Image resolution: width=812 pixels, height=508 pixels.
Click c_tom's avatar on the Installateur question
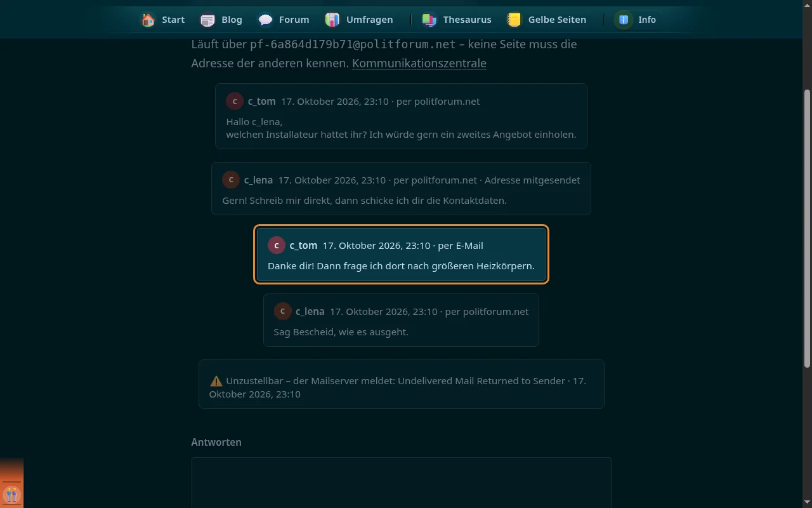235,102
